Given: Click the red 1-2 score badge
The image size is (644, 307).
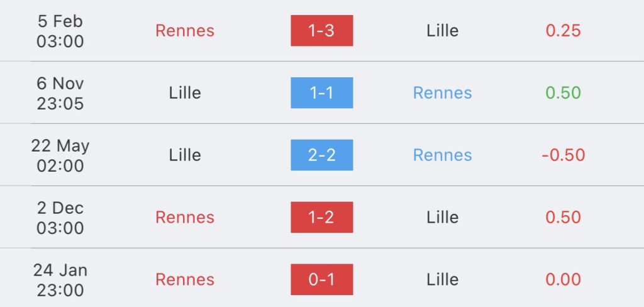Looking at the screenshot, I should tap(321, 217).
